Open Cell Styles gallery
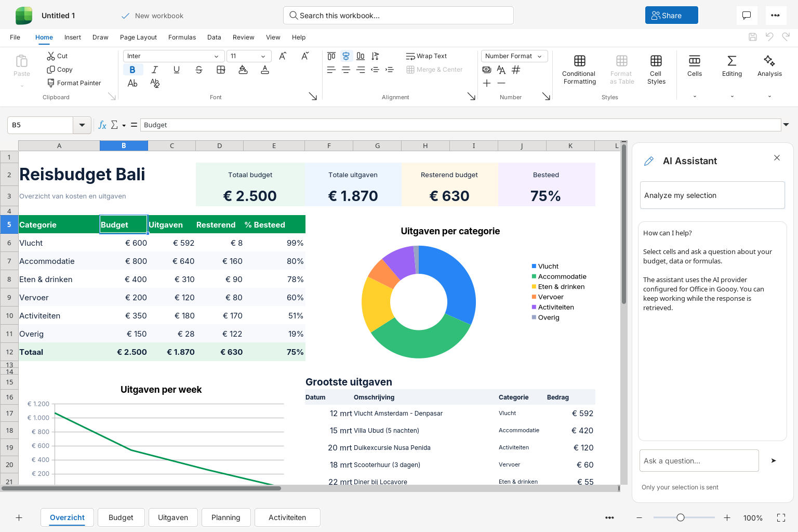The width and height of the screenshot is (798, 532). pyautogui.click(x=656, y=70)
